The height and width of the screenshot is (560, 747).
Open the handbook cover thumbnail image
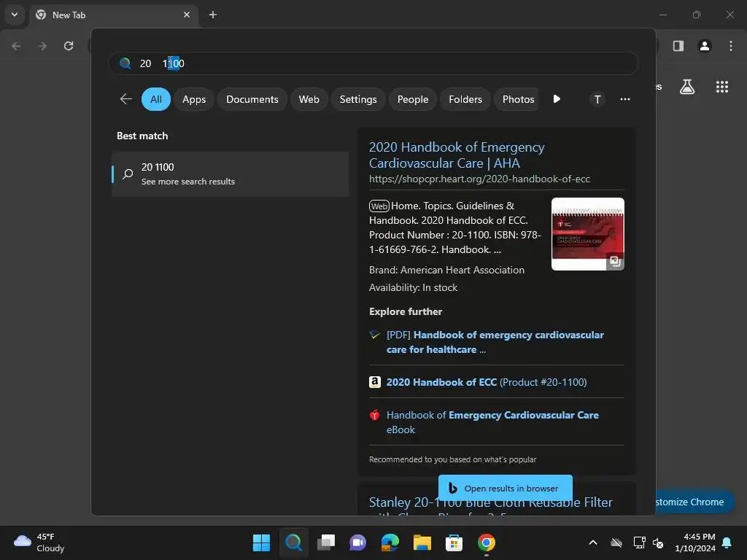587,234
